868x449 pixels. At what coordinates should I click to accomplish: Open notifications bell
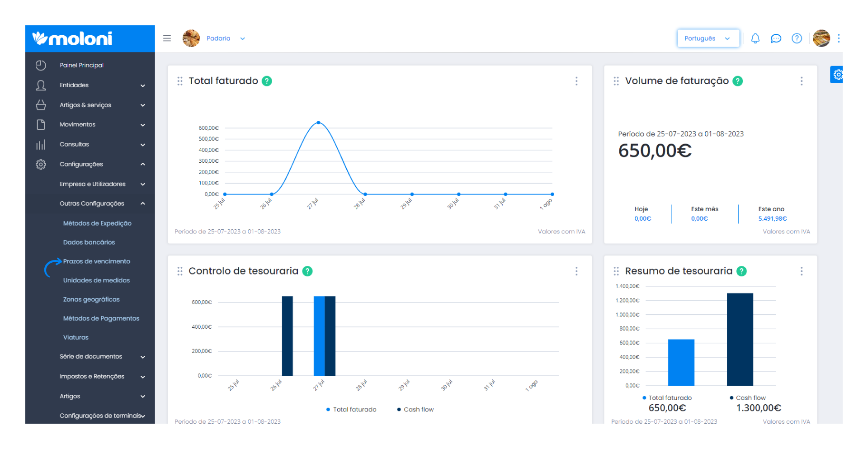point(755,38)
